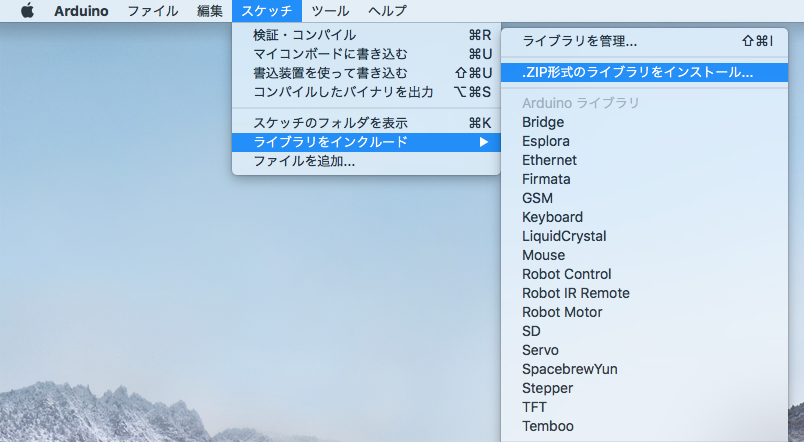
Task: Include the Stepper library
Action: [x=645, y=388]
